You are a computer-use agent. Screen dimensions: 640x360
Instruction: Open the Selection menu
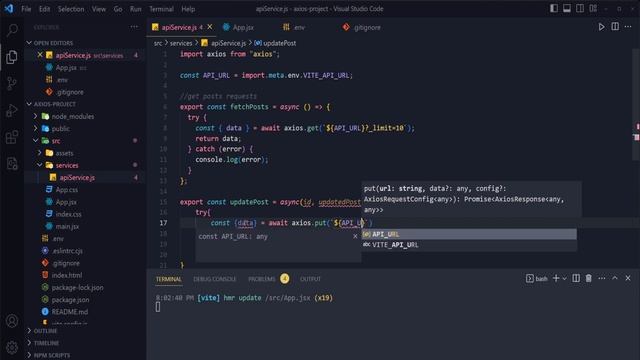click(x=71, y=9)
